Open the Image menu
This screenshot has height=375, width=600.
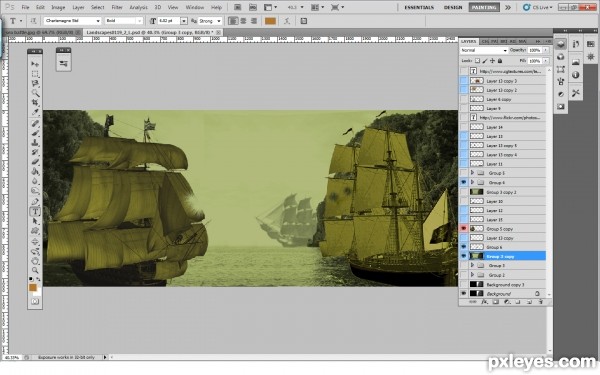pyautogui.click(x=58, y=7)
